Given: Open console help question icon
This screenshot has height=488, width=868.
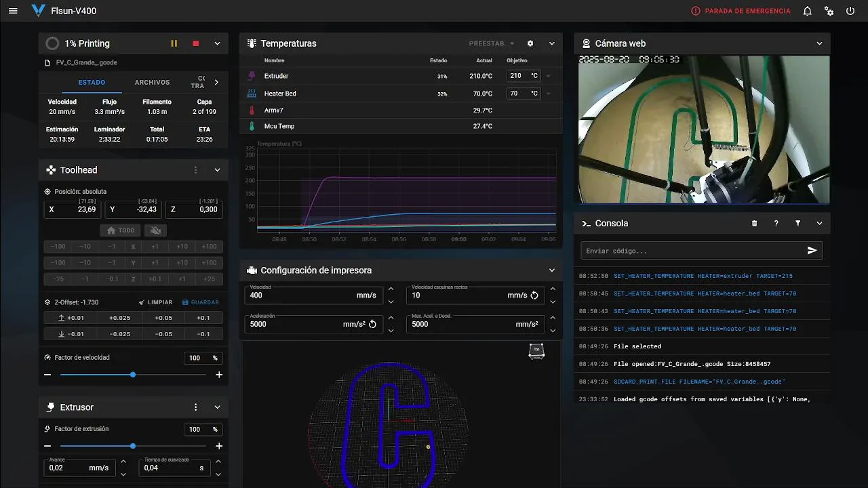Looking at the screenshot, I should [776, 223].
